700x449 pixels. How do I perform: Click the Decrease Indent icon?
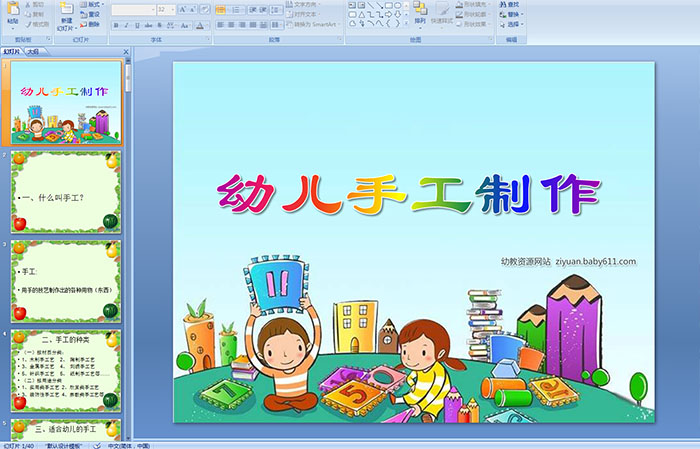(253, 10)
